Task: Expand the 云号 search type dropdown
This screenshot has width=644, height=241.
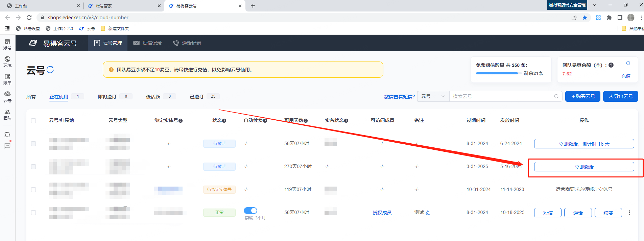Action: pos(433,96)
